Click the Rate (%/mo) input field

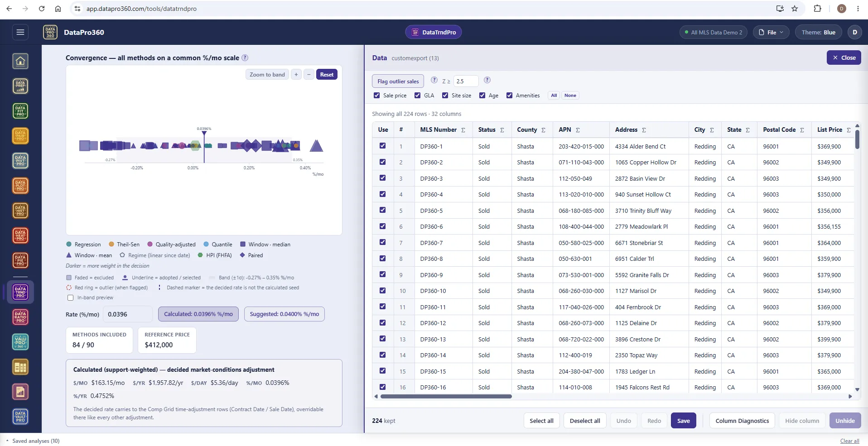pos(128,314)
